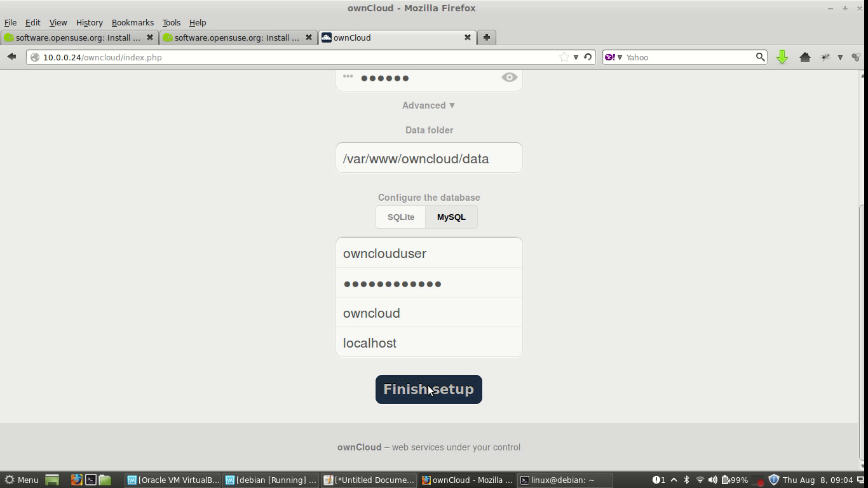Launch Firefox from the taskbar launcher
Viewport: 868px width, 488px height.
(x=76, y=480)
